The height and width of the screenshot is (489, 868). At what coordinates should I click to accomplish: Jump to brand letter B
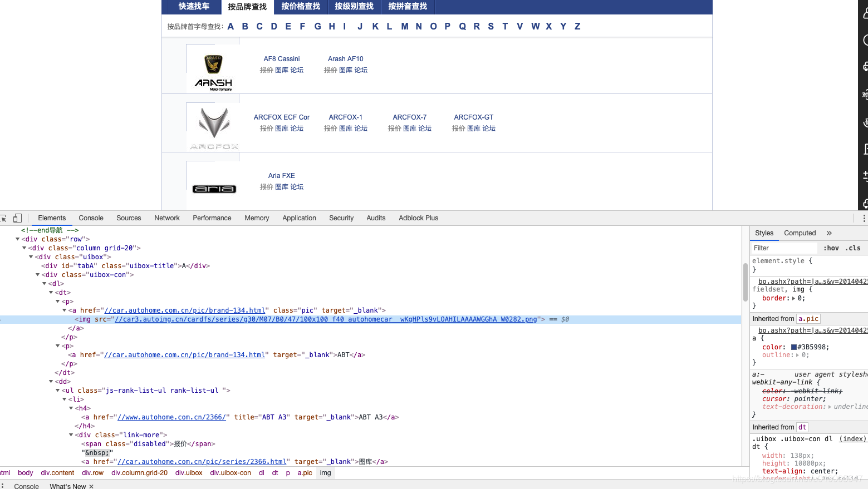point(245,26)
